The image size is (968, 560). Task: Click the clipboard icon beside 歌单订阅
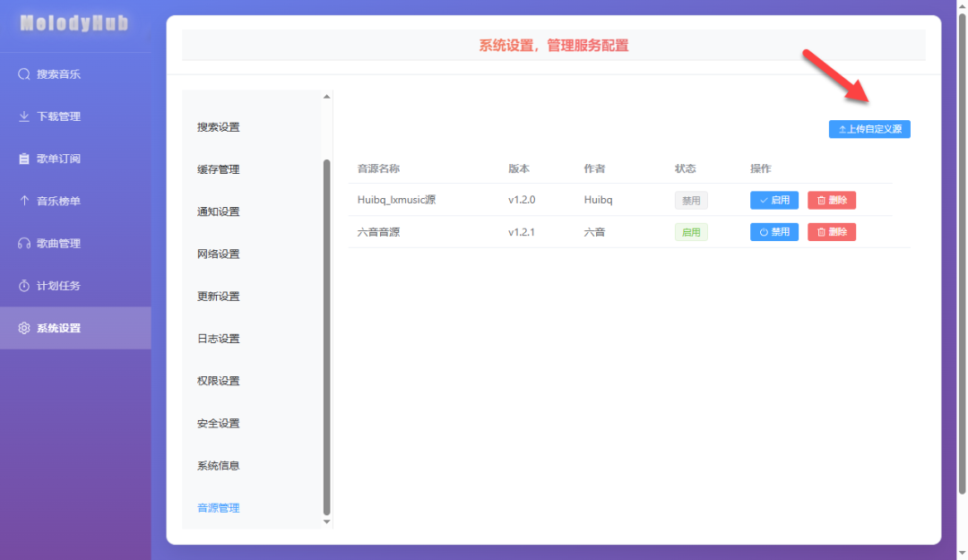[24, 159]
